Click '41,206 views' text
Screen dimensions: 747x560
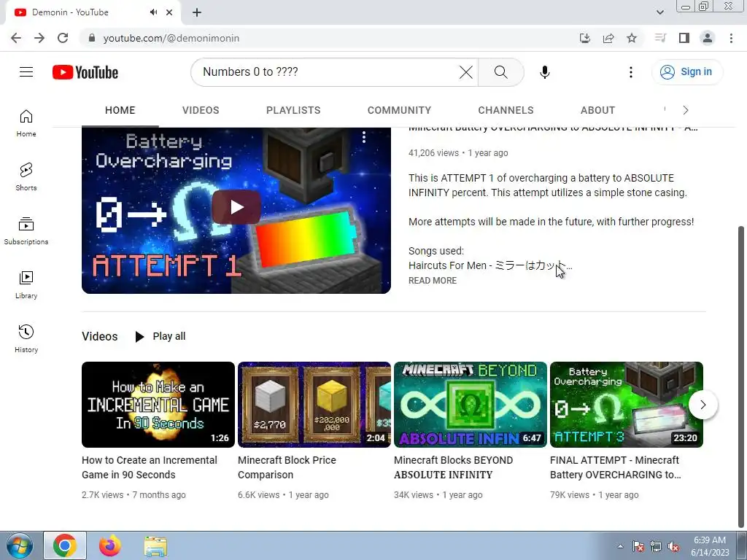coord(433,153)
